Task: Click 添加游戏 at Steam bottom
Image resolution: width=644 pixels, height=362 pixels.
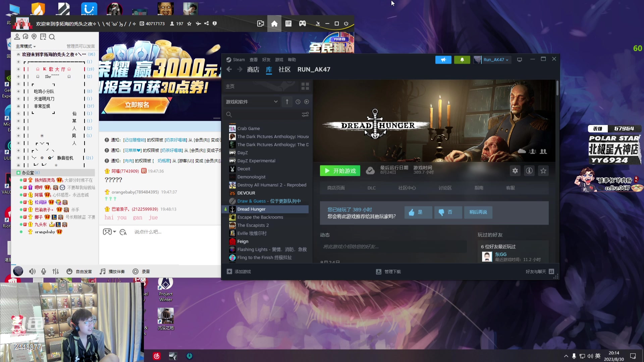Action: pyautogui.click(x=239, y=271)
